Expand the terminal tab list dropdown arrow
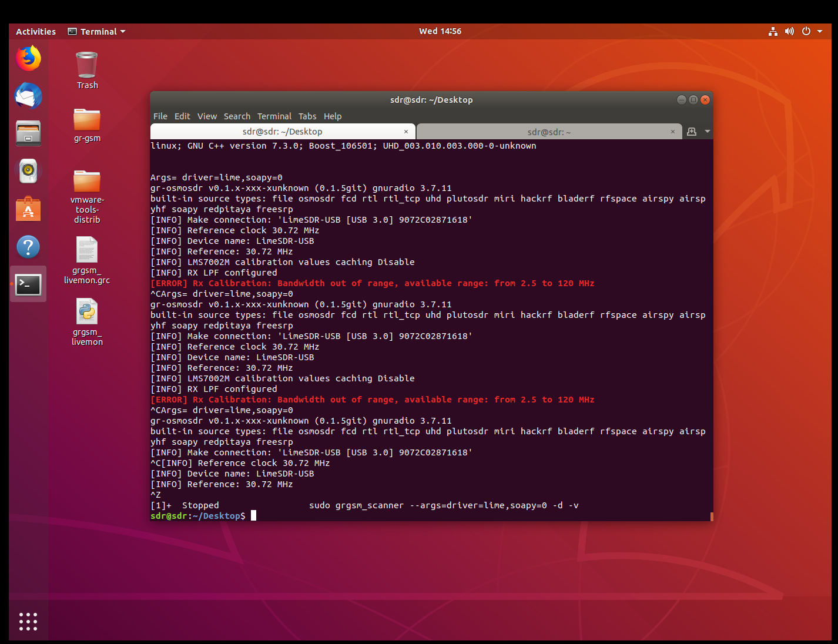 tap(708, 132)
